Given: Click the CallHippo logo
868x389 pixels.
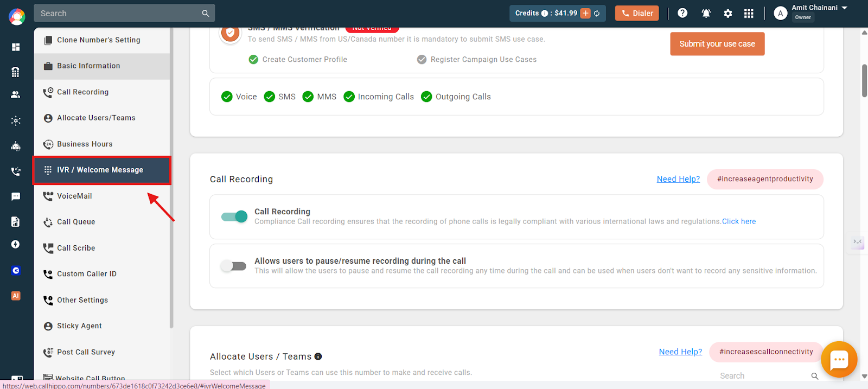Looking at the screenshot, I should pos(17,17).
